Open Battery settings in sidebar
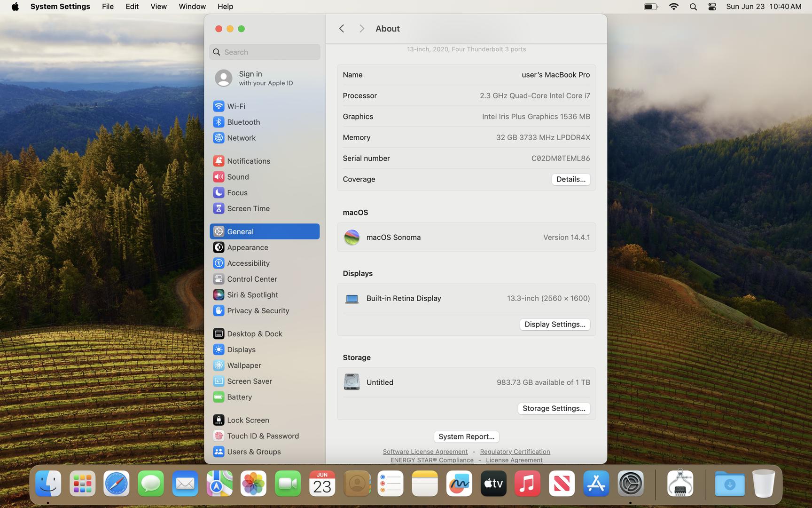 click(265, 397)
